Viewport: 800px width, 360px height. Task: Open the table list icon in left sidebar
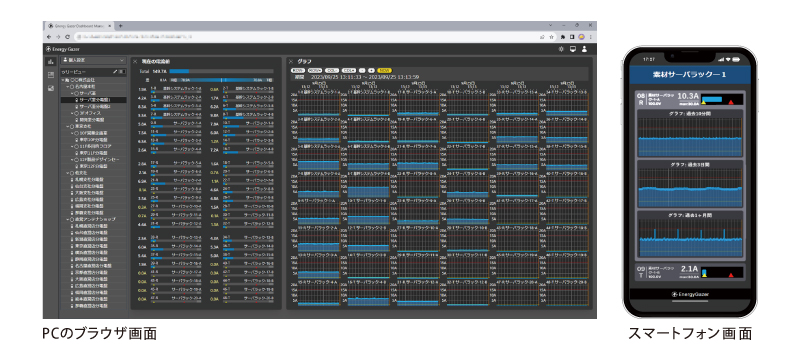click(x=51, y=75)
